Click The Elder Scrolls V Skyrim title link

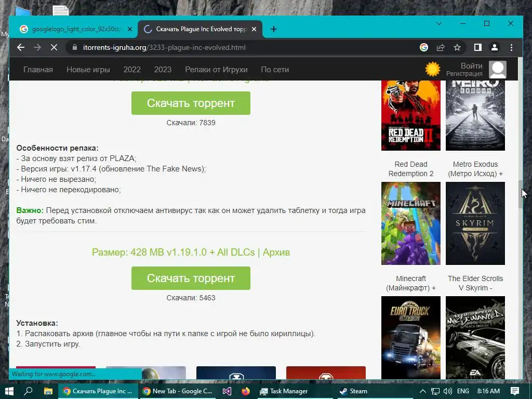click(x=475, y=283)
